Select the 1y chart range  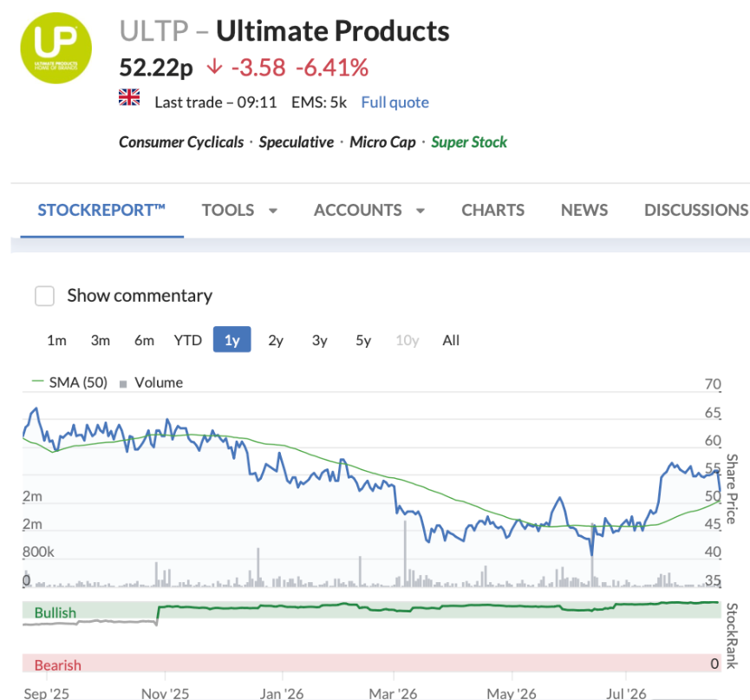point(232,339)
